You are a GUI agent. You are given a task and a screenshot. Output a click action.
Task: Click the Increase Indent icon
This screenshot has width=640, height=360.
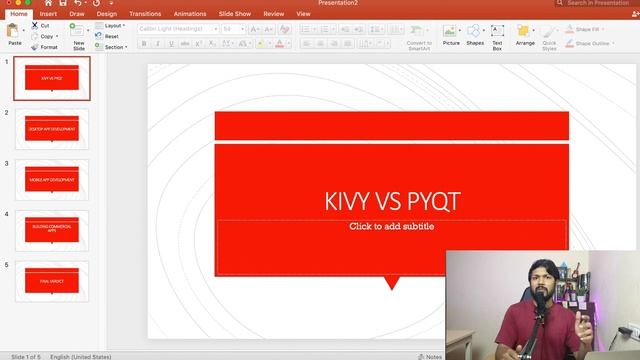[x=359, y=29]
